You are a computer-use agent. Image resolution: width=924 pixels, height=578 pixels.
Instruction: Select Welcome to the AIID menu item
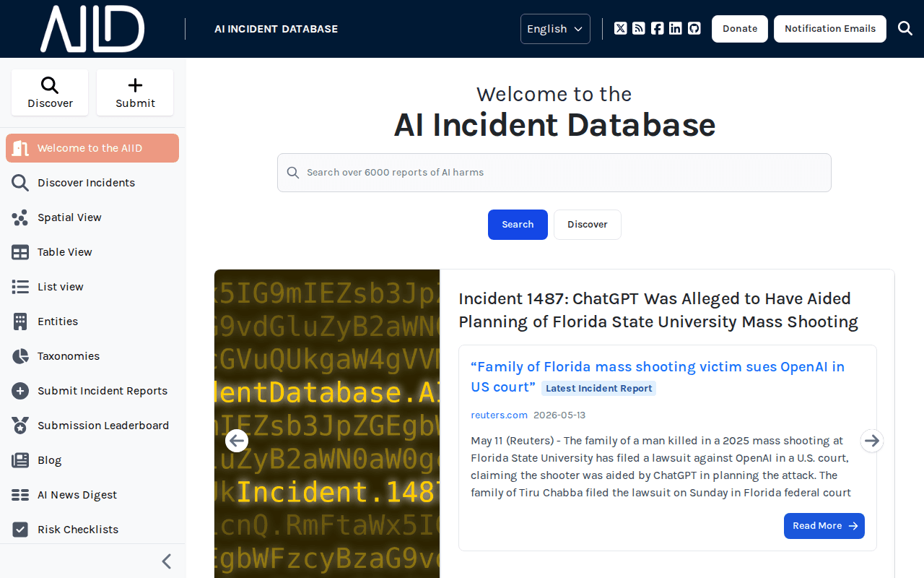coord(92,148)
